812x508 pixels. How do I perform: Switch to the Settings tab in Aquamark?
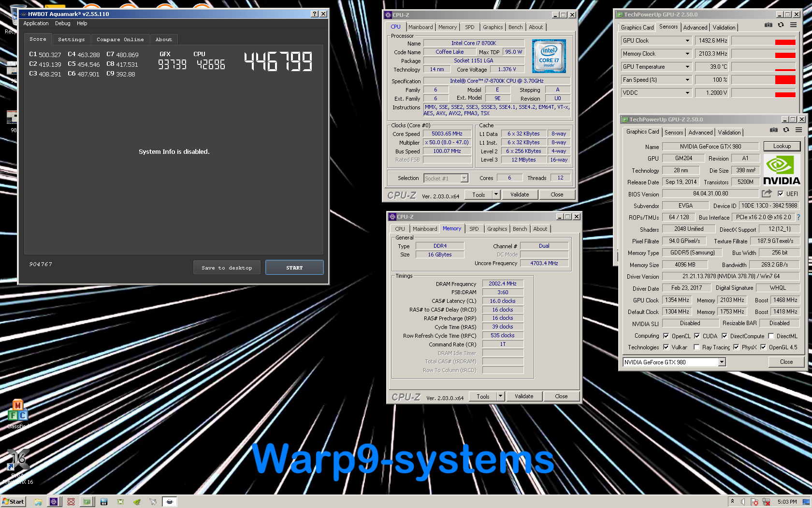pos(71,40)
